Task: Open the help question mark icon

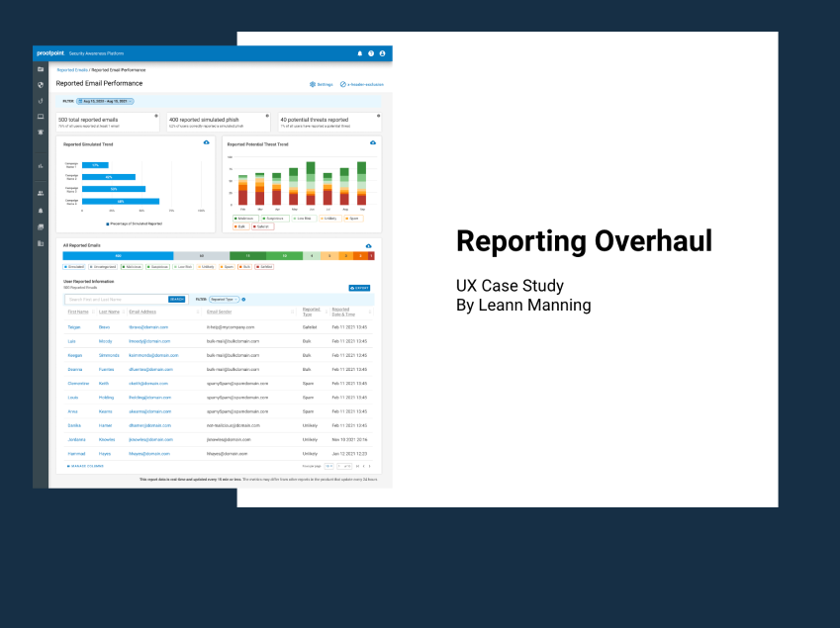Action: 371,53
